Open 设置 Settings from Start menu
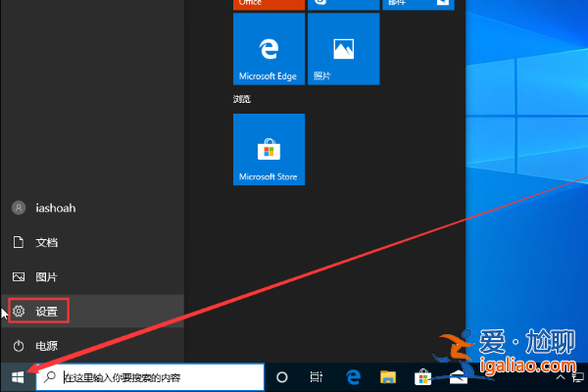The image size is (588, 392). tap(92, 311)
